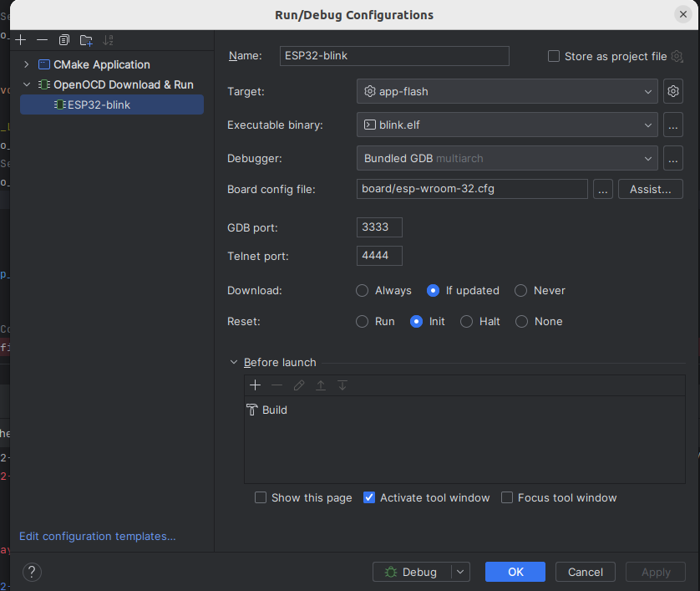Open the help question mark button
Image resolution: width=700 pixels, height=591 pixels.
point(32,572)
